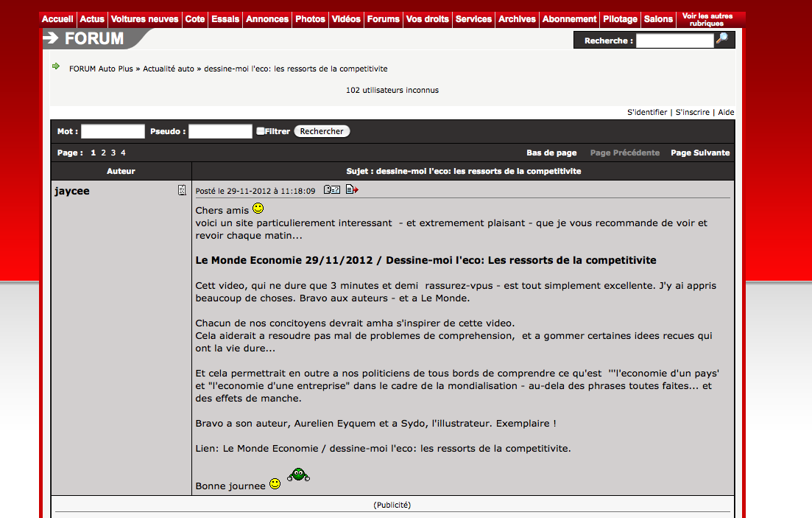
Task: Click the yellow smiley after Bonne journee
Action: [x=275, y=484]
